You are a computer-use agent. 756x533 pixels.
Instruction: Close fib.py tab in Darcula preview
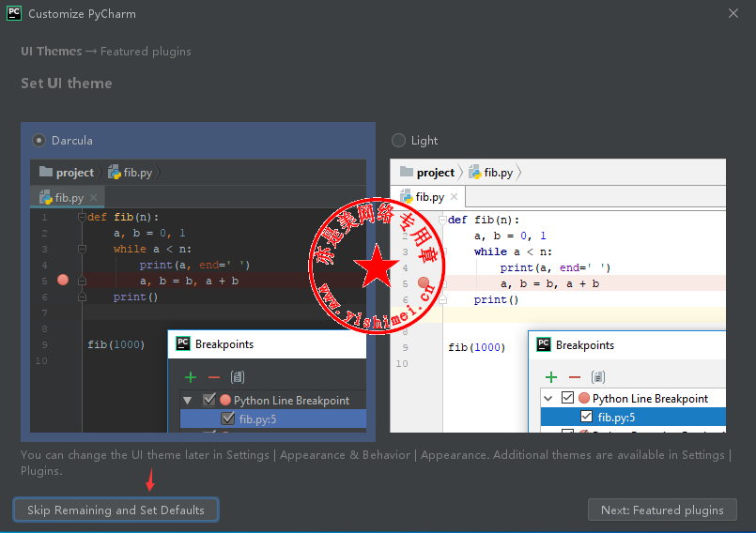click(94, 198)
